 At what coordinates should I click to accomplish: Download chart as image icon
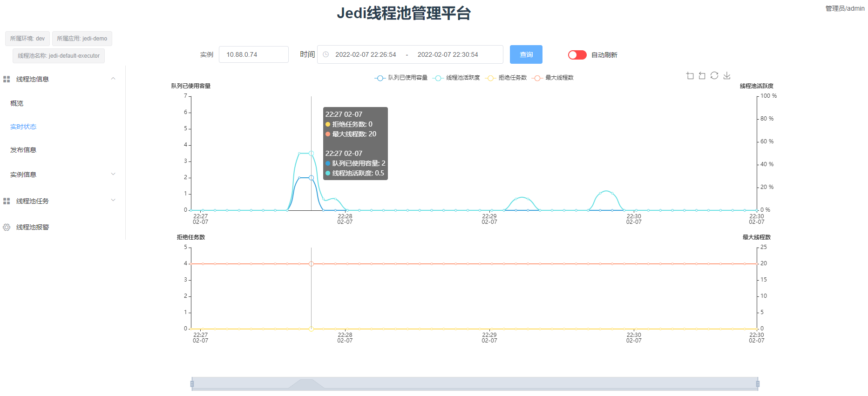click(727, 75)
